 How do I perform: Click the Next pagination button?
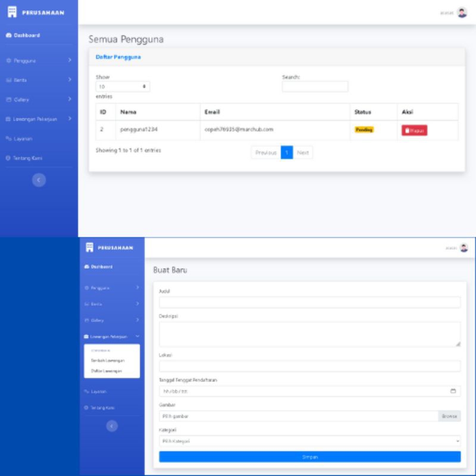coord(303,152)
